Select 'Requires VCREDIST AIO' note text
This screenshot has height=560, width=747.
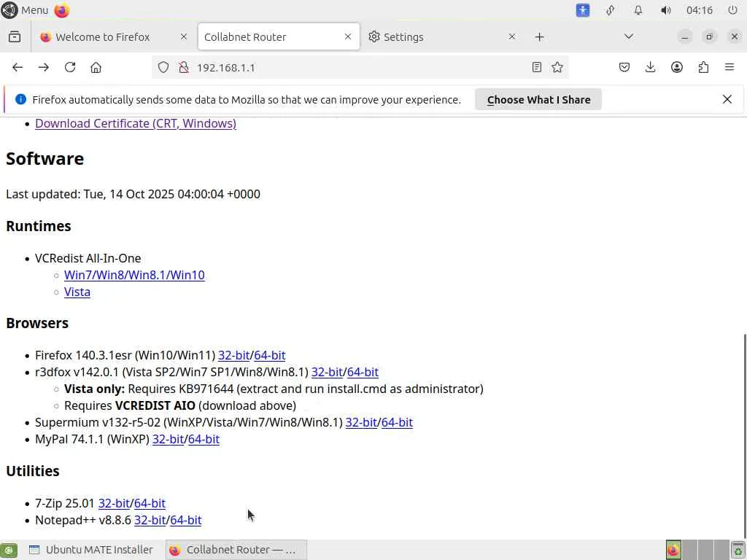point(180,405)
